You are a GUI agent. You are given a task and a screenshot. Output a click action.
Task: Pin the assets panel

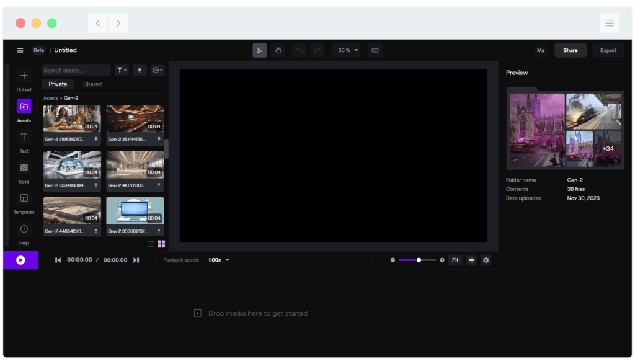pyautogui.click(x=139, y=70)
